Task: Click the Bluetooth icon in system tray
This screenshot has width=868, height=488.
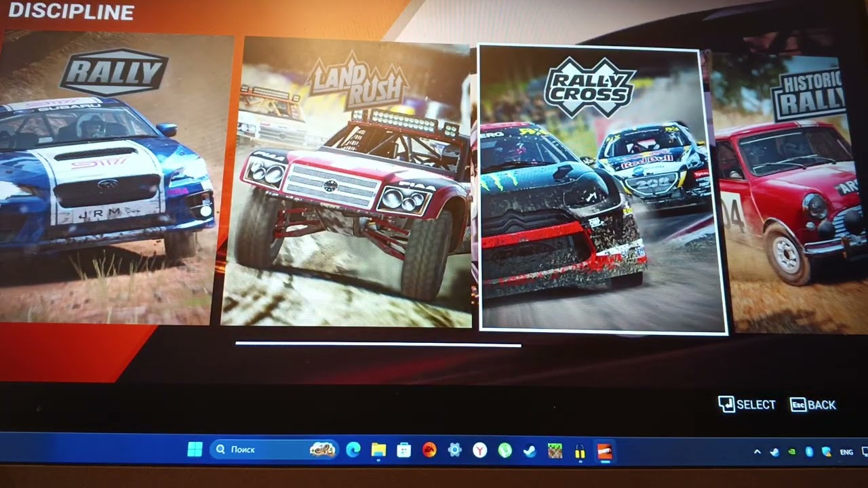Action: (x=809, y=451)
